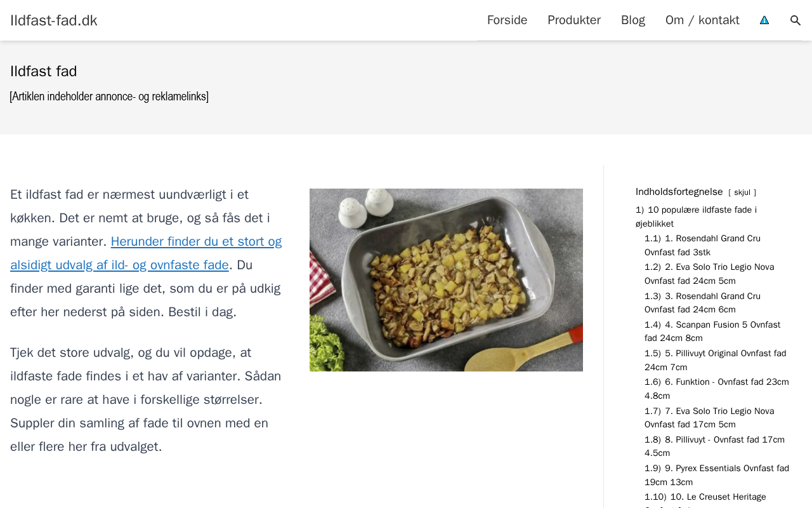Click the baking dish photo
812x508 pixels.
[x=446, y=280]
